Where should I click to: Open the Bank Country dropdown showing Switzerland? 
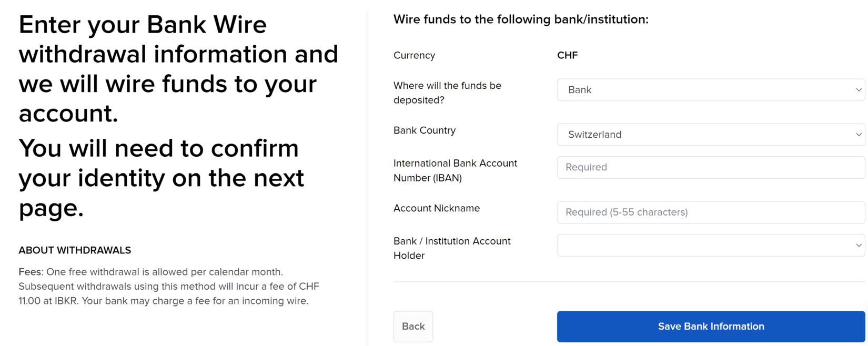point(705,135)
